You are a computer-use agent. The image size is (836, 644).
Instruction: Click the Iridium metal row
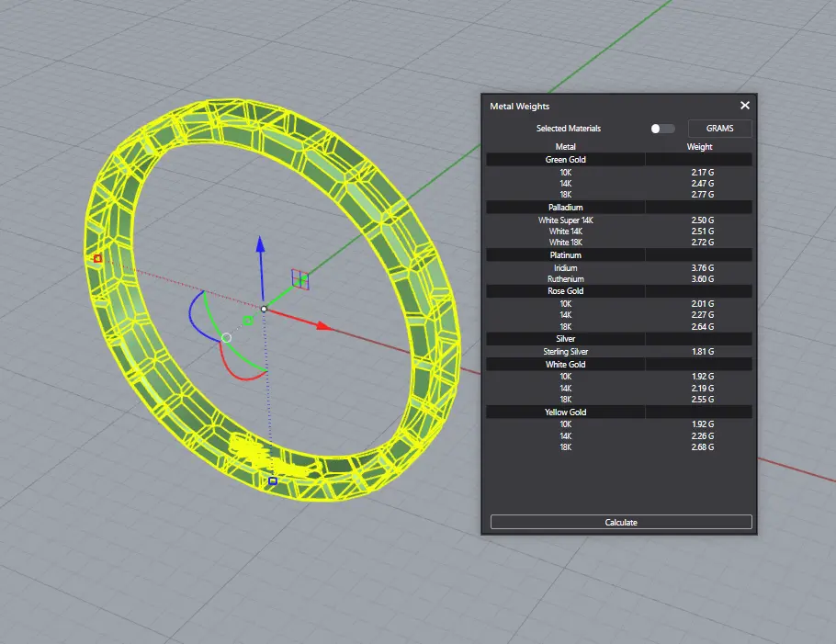[x=619, y=268]
